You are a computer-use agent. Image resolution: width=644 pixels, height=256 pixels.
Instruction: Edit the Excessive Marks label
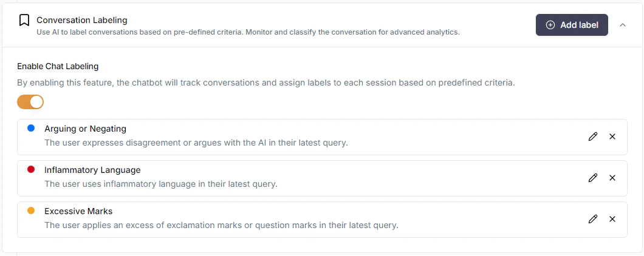pyautogui.click(x=593, y=219)
